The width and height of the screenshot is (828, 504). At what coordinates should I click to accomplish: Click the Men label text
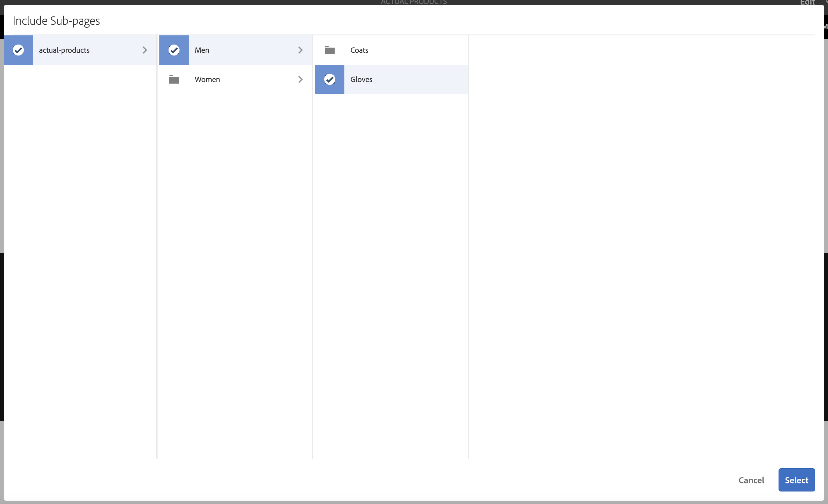point(202,50)
